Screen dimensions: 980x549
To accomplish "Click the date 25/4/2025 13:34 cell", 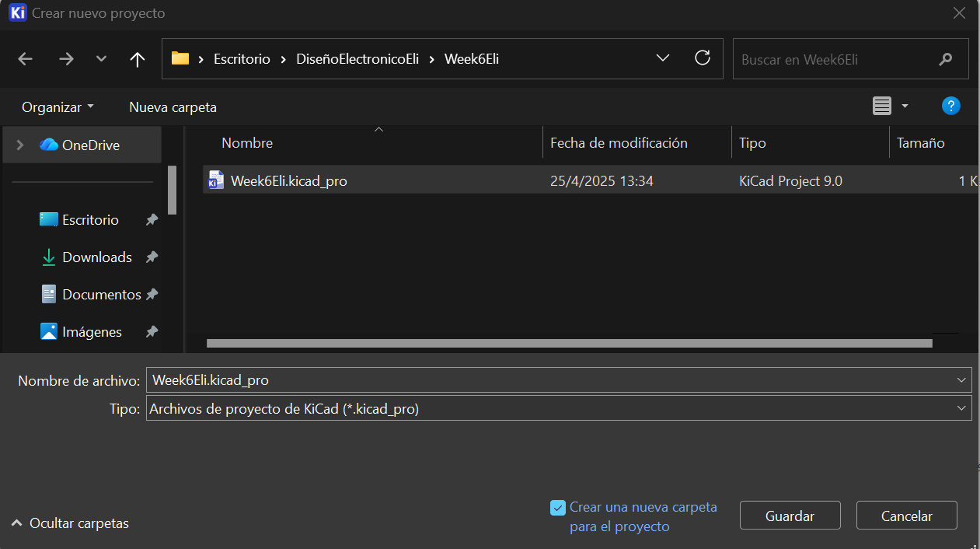I will point(602,181).
